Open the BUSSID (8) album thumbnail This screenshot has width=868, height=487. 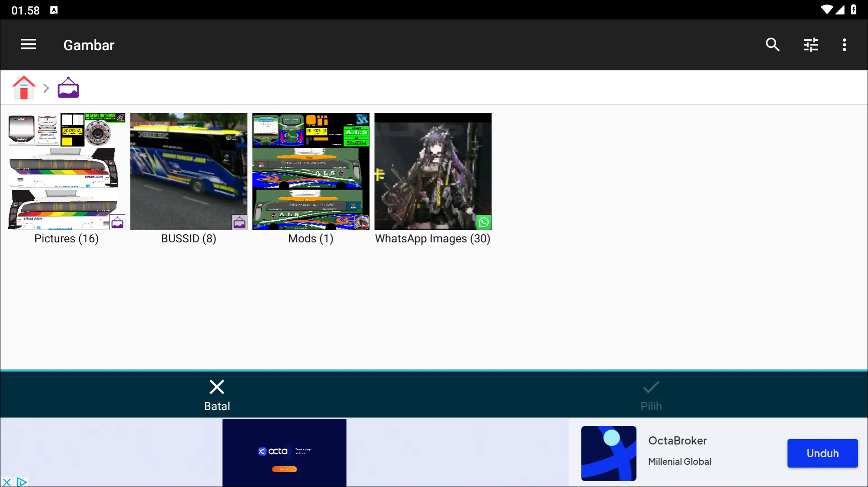pyautogui.click(x=189, y=171)
